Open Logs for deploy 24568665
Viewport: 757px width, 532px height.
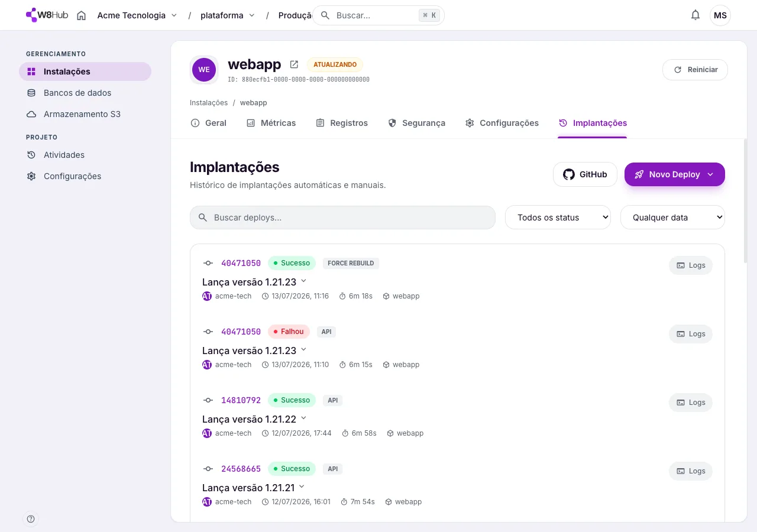(691, 471)
